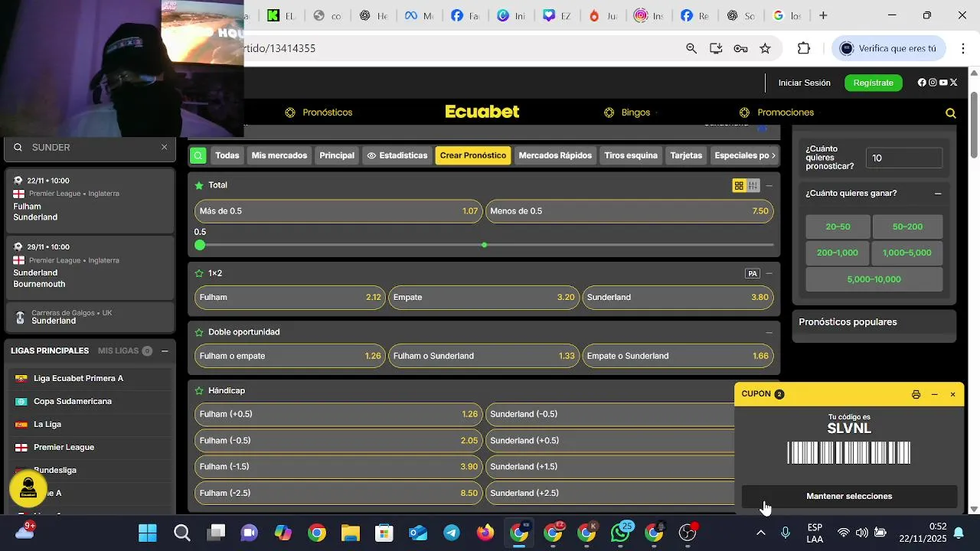Click the SUNDER search field
Viewport: 980px width, 551px height.
[x=90, y=147]
